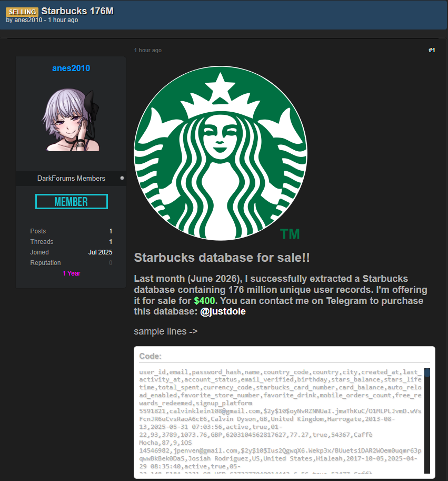Screen dimensions: 448x481
Task: Click the Threads count row label
Action: click(x=42, y=242)
